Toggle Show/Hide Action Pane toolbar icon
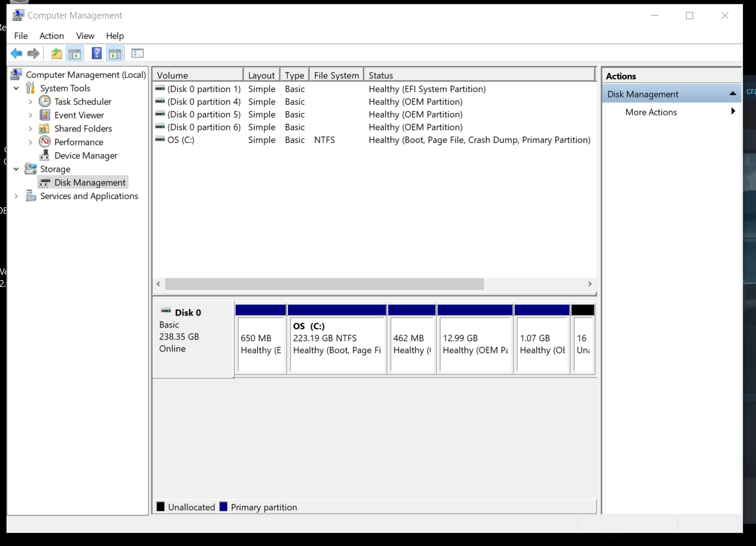The width and height of the screenshot is (756, 546). [x=115, y=54]
